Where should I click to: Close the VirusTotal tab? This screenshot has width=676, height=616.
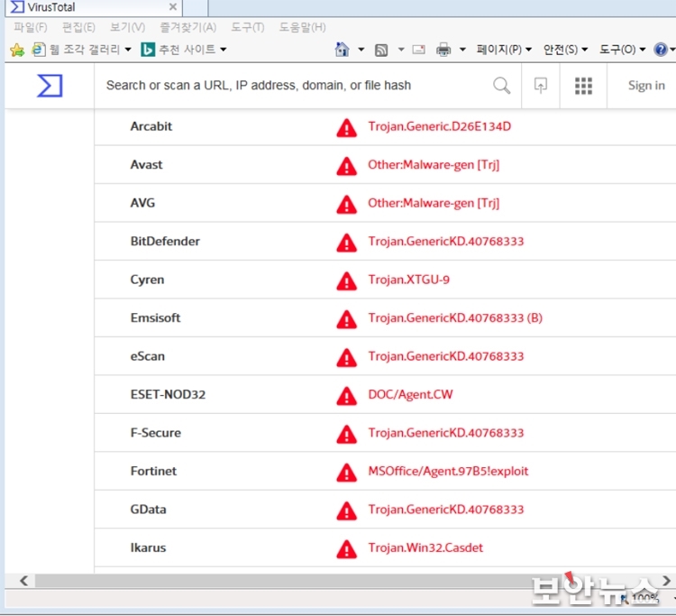[x=173, y=7]
